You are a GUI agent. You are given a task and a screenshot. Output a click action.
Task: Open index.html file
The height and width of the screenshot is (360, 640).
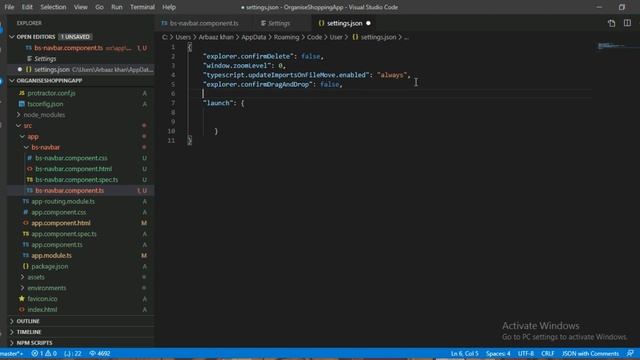tap(42, 309)
